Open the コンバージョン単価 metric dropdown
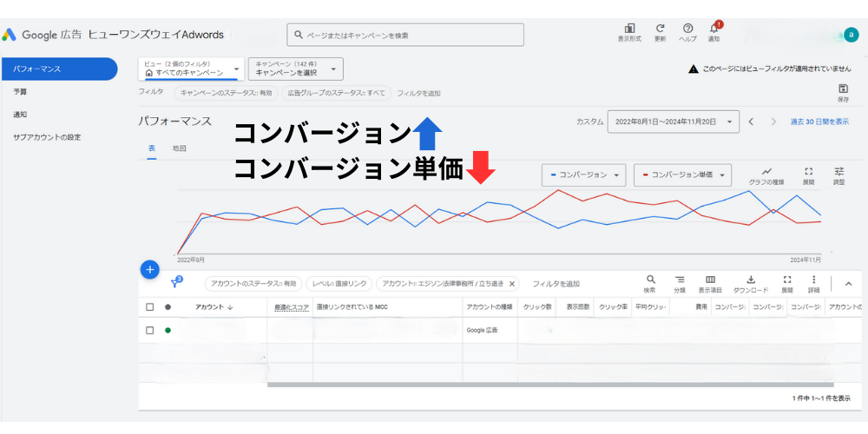 pos(682,174)
